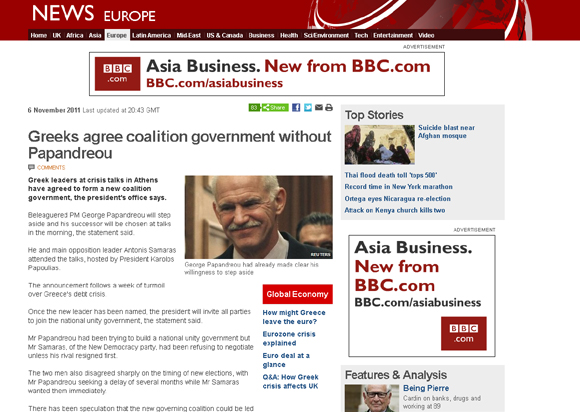Open How might Greece leave the euro link

coord(294,317)
